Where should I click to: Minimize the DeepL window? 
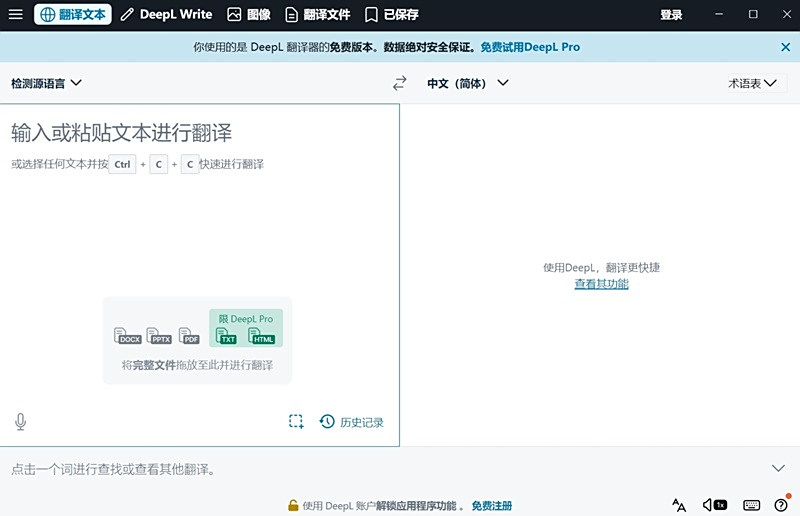(719, 14)
